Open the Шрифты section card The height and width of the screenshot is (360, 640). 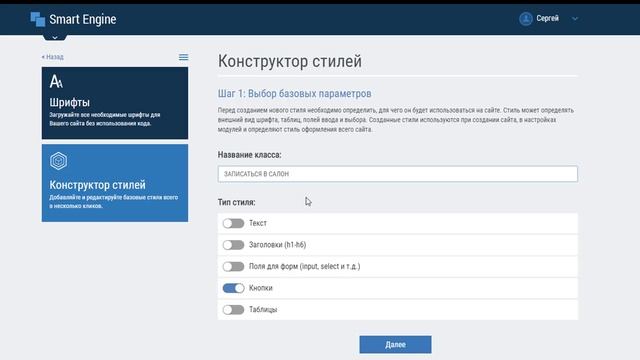click(x=115, y=103)
